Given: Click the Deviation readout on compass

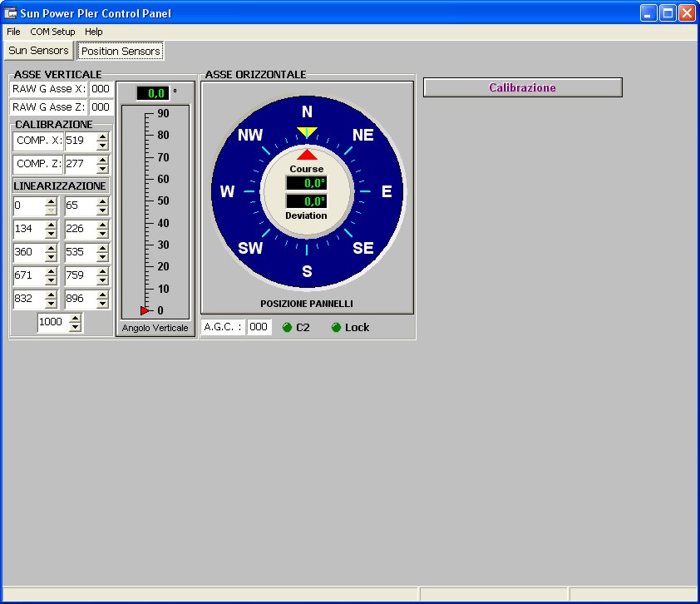Looking at the screenshot, I should pos(306,201).
